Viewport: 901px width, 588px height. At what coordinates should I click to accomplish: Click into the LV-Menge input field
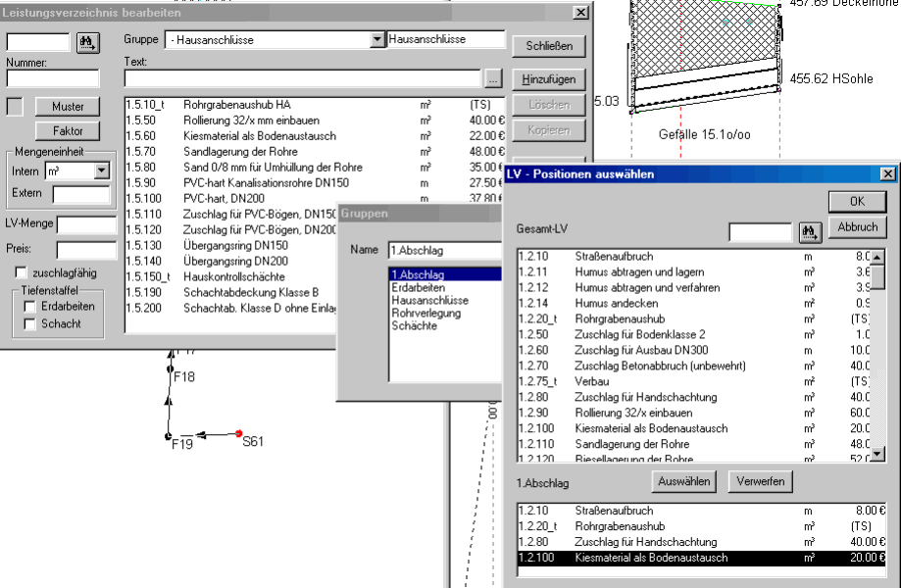point(86,224)
